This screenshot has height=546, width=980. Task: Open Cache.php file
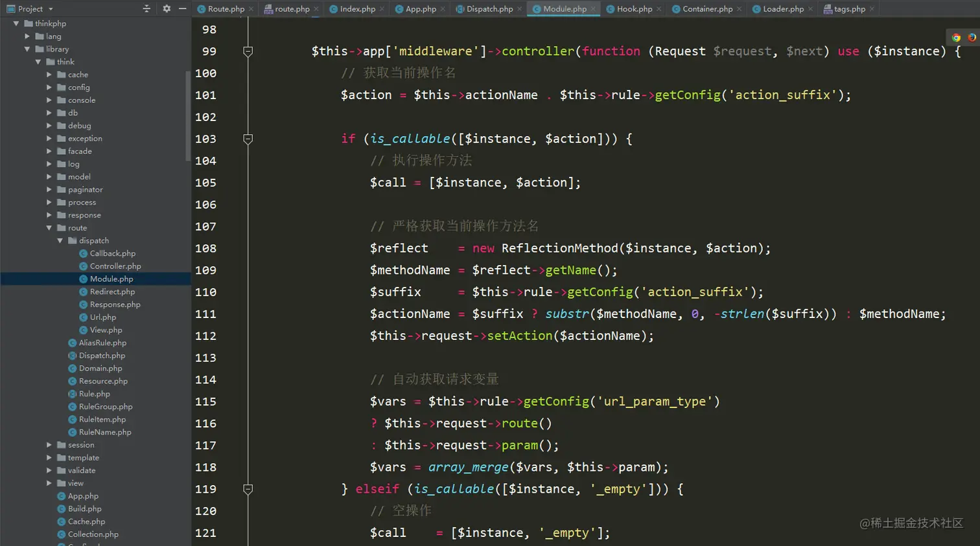point(86,521)
